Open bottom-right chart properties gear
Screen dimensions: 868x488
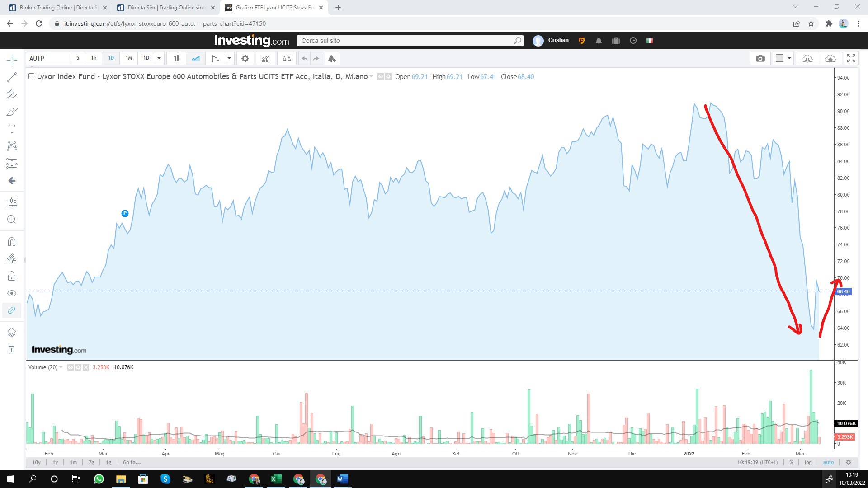tap(849, 462)
